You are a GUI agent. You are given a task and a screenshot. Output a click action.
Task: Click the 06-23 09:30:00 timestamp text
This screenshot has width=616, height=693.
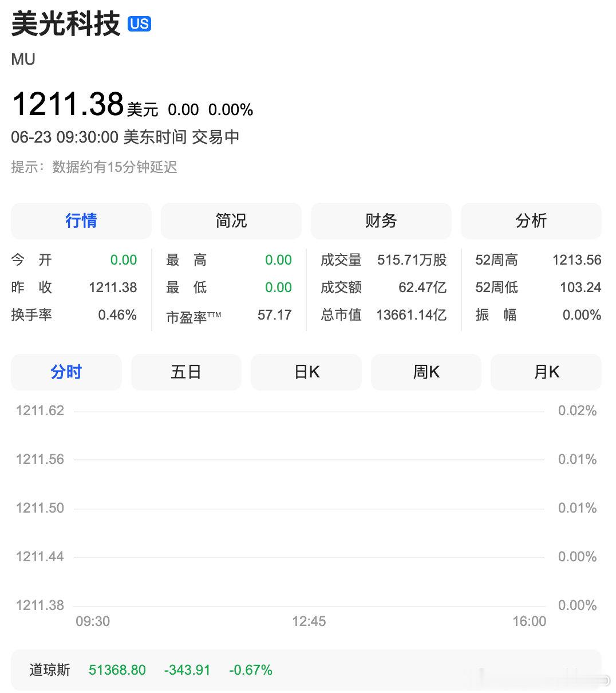click(x=65, y=137)
